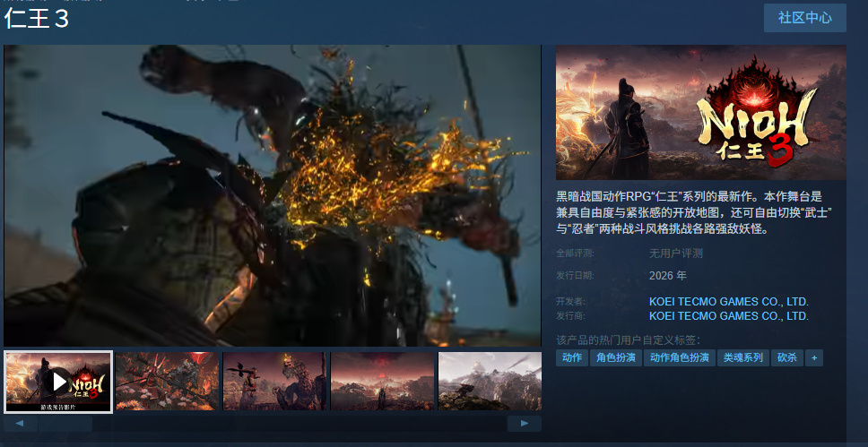Open the 砍杀 tag
The width and height of the screenshot is (868, 447).
click(x=787, y=358)
